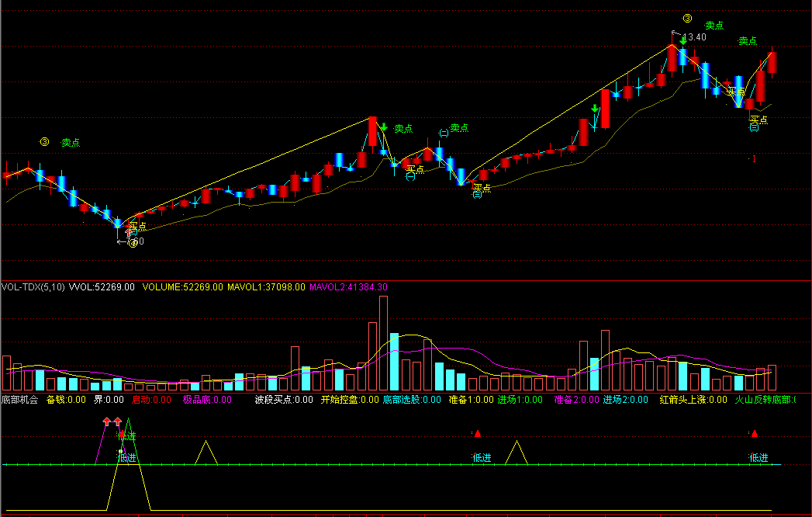The width and height of the screenshot is (812, 517).
Task: Click the cyan 底部选股:0.00 label
Action: tap(412, 400)
